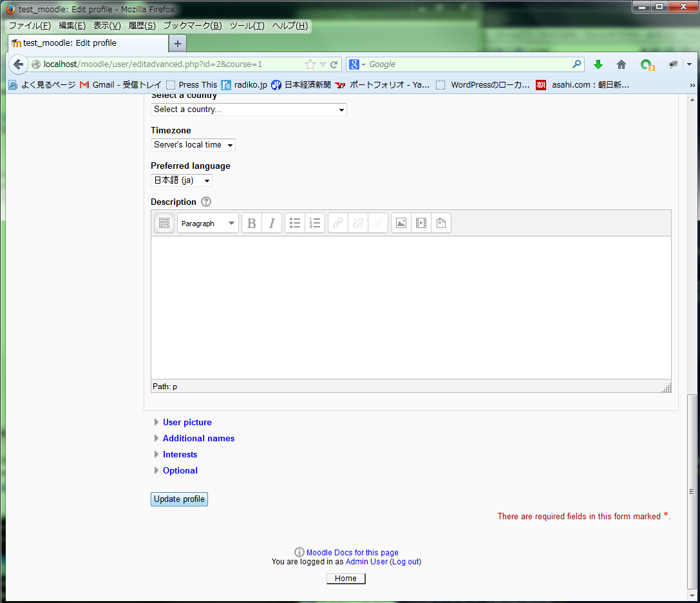Open the ブックマーク(B) menu
Image resolution: width=700 pixels, height=603 pixels.
point(193,26)
